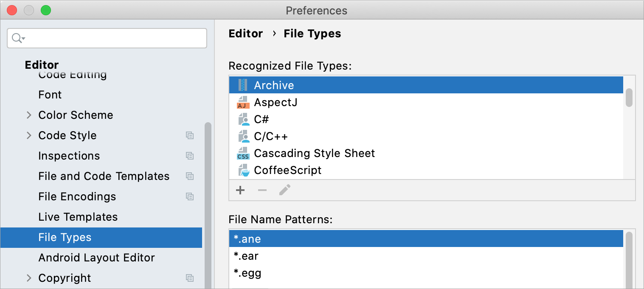Image resolution: width=644 pixels, height=289 pixels.
Task: Remove the selected file type
Action: click(262, 190)
